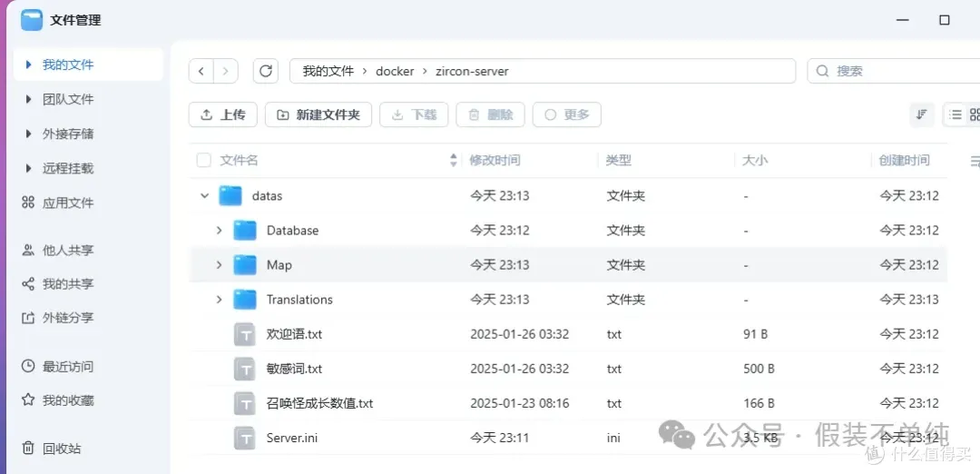Image resolution: width=980 pixels, height=474 pixels.
Task: Expand the Database folder
Action: (x=219, y=231)
